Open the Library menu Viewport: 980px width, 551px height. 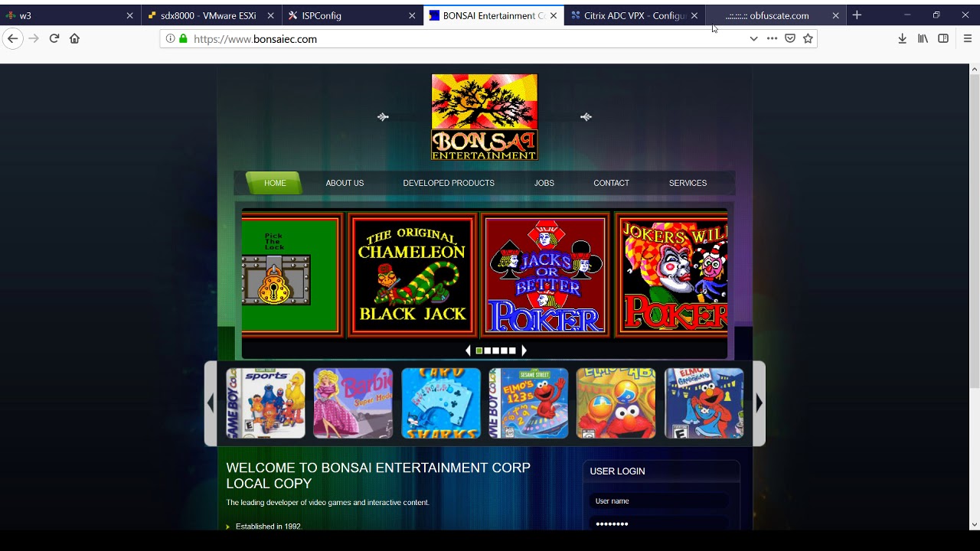[x=923, y=38]
